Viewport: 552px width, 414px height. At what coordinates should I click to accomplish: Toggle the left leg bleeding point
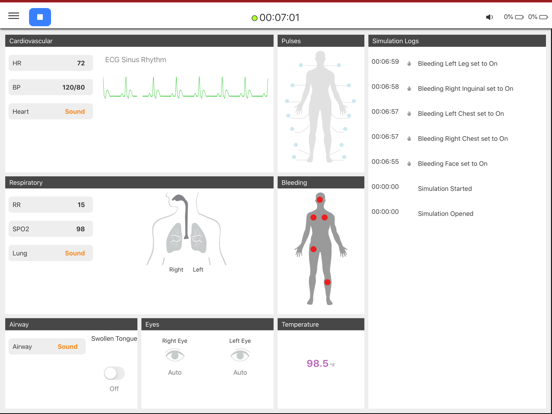pos(327,282)
